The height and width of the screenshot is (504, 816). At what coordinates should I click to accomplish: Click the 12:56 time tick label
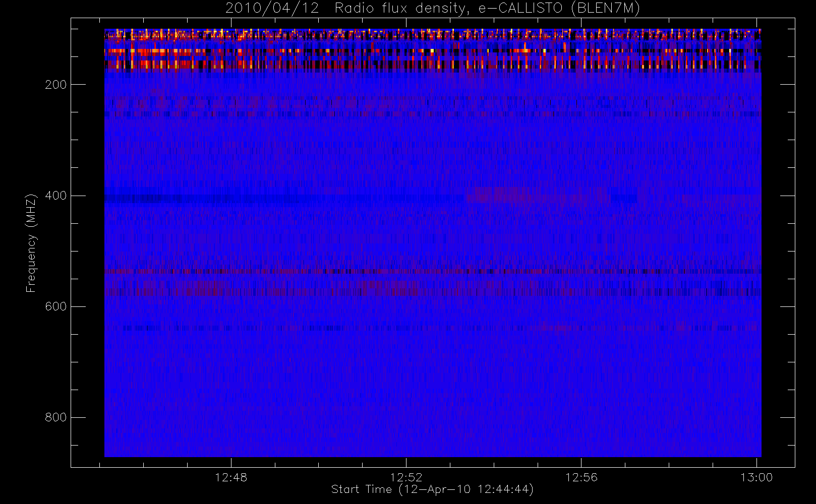point(581,477)
